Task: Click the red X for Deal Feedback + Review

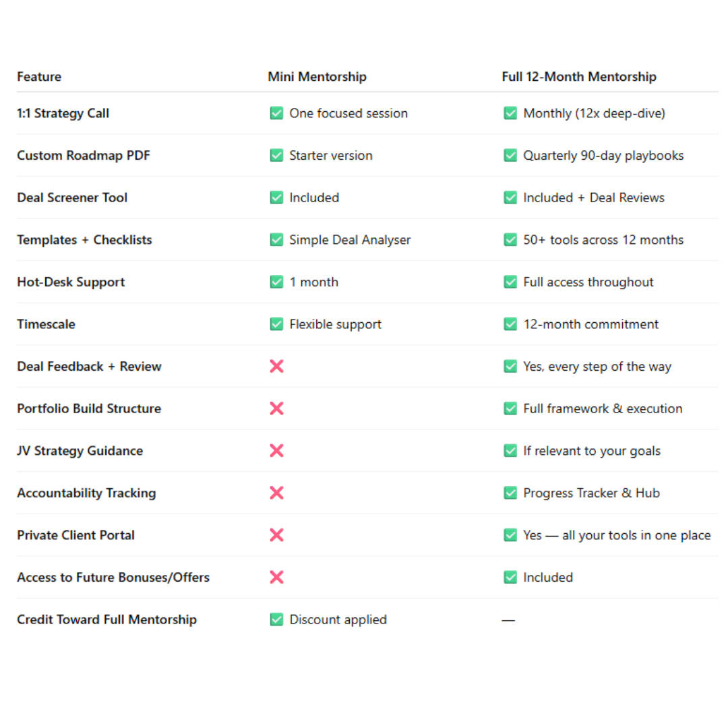Action: coord(276,366)
